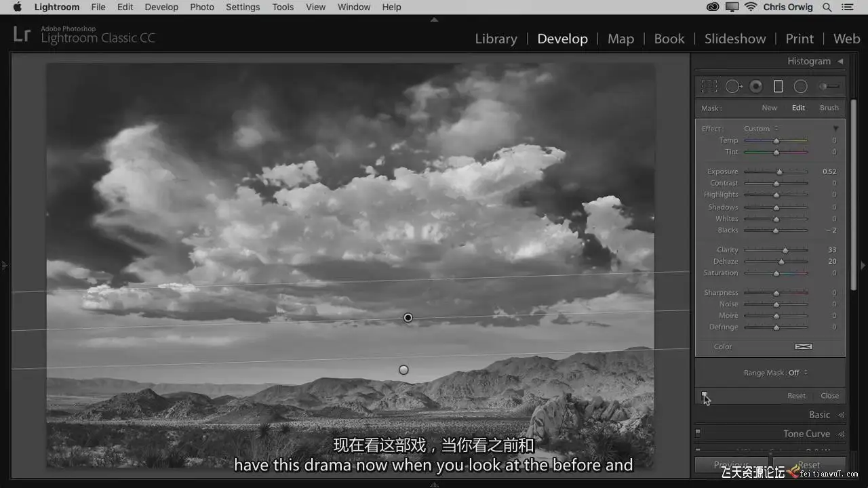Image resolution: width=868 pixels, height=488 pixels.
Task: Switch to the Slideshow module
Action: 735,39
